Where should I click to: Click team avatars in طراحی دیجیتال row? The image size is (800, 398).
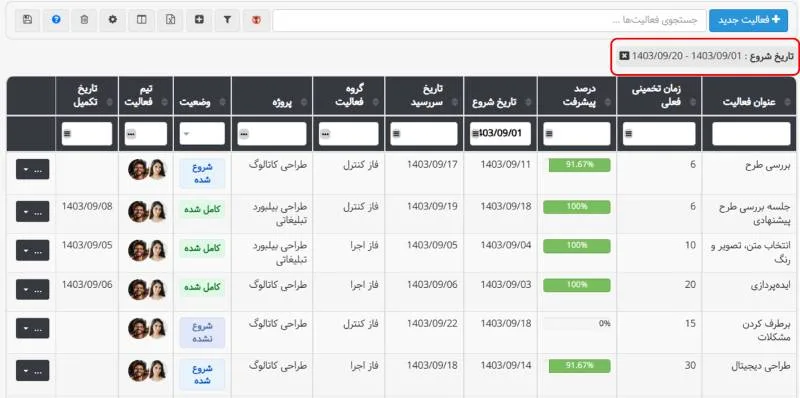tap(147, 371)
